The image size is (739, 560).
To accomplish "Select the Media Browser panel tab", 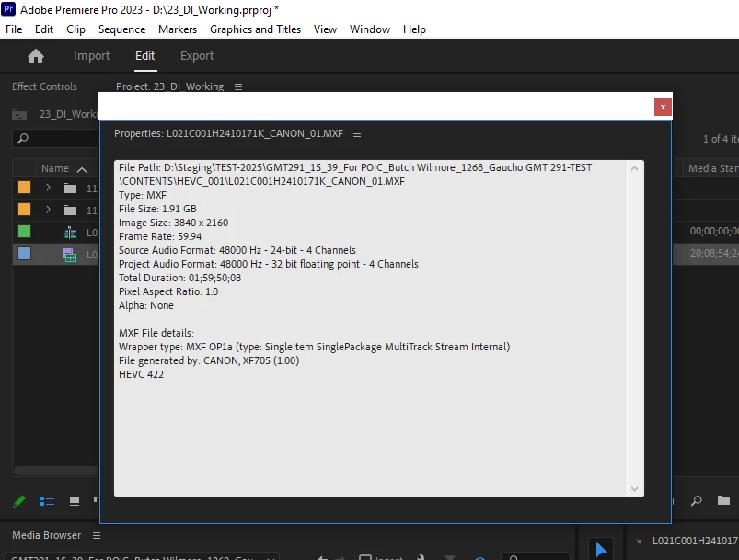I will 46,535.
